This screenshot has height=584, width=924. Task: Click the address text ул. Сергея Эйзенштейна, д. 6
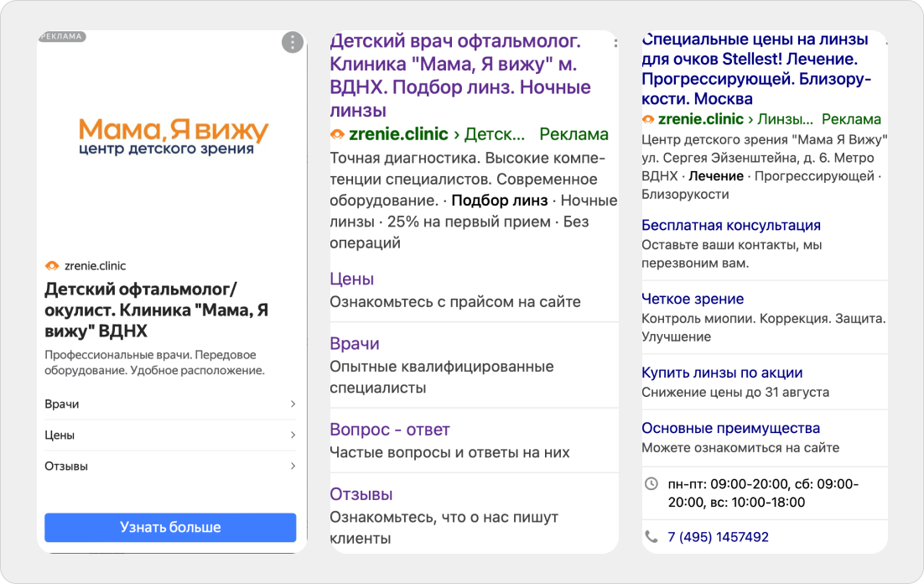730,158
